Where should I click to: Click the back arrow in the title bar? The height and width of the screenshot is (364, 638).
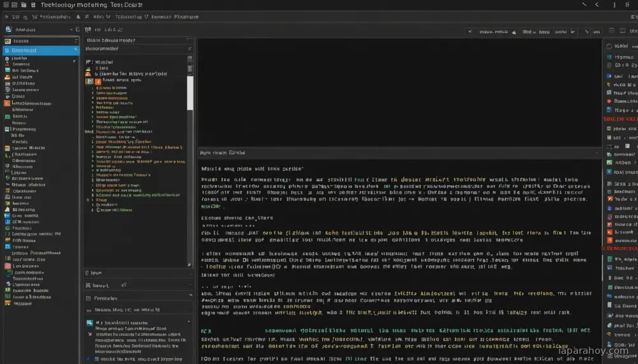(597, 5)
